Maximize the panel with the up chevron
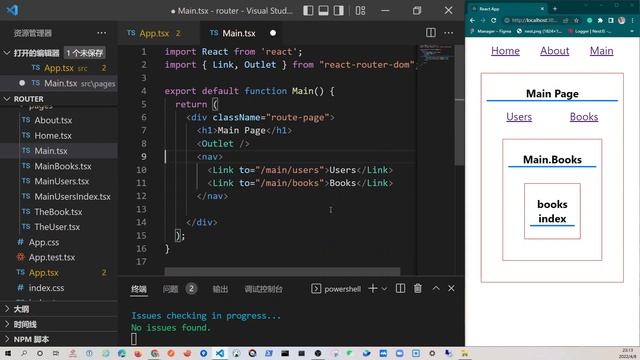Image resolution: width=640 pixels, height=360 pixels. pos(436,289)
